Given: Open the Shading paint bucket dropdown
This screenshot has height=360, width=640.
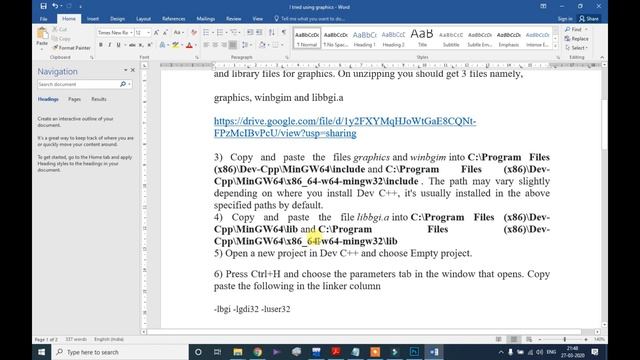Looking at the screenshot, I should tap(269, 45).
